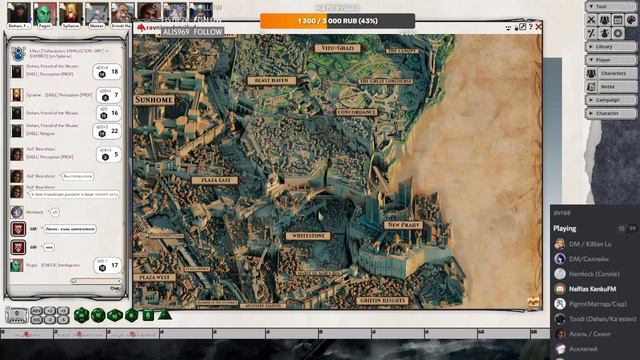
Task: Open the calendar tool icon
Action: coord(618,20)
